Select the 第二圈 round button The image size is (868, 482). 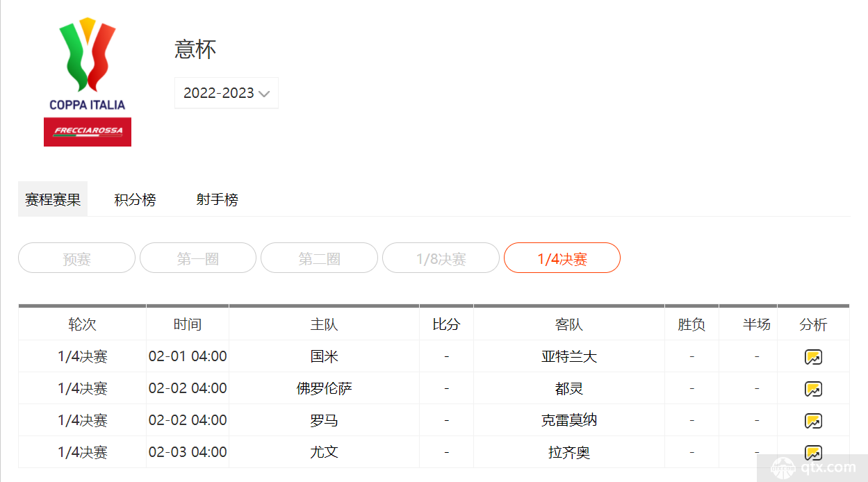click(x=320, y=258)
